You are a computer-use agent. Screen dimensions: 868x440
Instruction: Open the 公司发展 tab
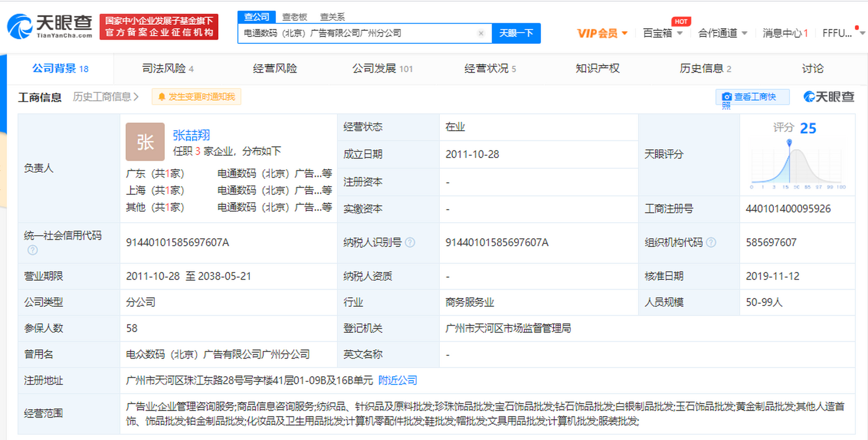[x=382, y=68]
